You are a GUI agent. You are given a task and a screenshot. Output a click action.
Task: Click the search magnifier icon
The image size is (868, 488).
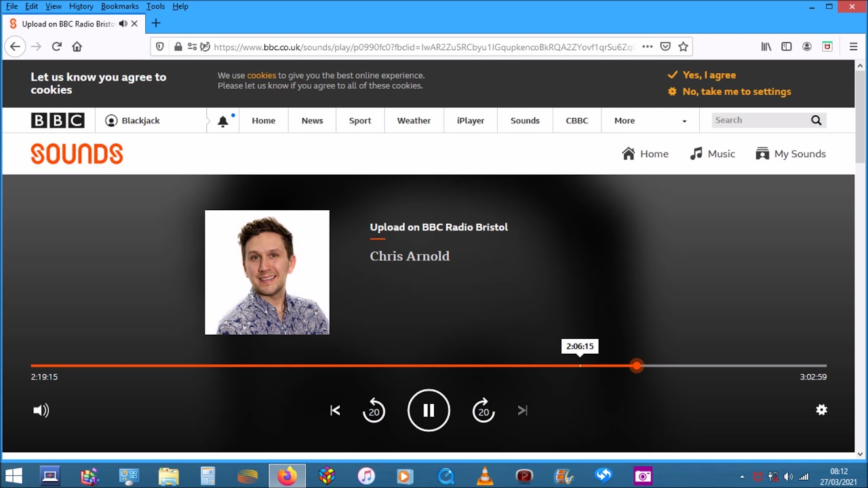tap(816, 120)
